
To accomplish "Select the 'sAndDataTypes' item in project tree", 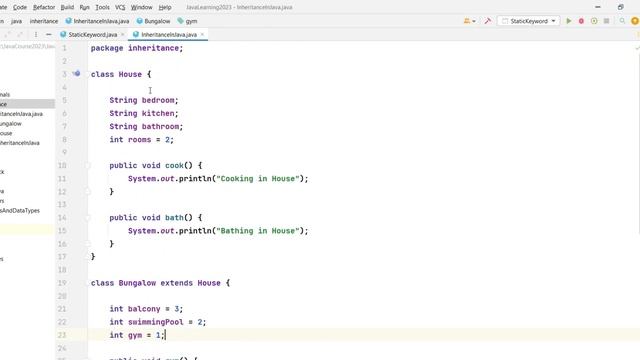I will click(20, 211).
